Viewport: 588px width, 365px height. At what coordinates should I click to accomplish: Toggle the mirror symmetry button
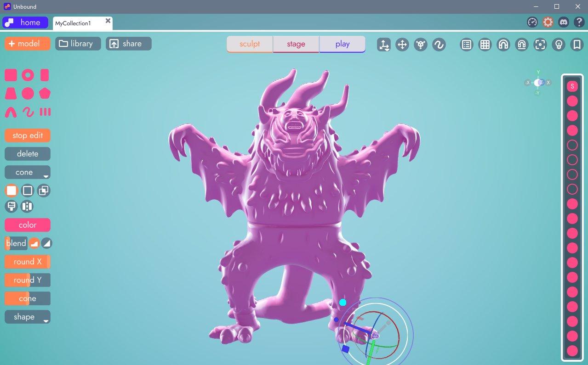click(27, 206)
